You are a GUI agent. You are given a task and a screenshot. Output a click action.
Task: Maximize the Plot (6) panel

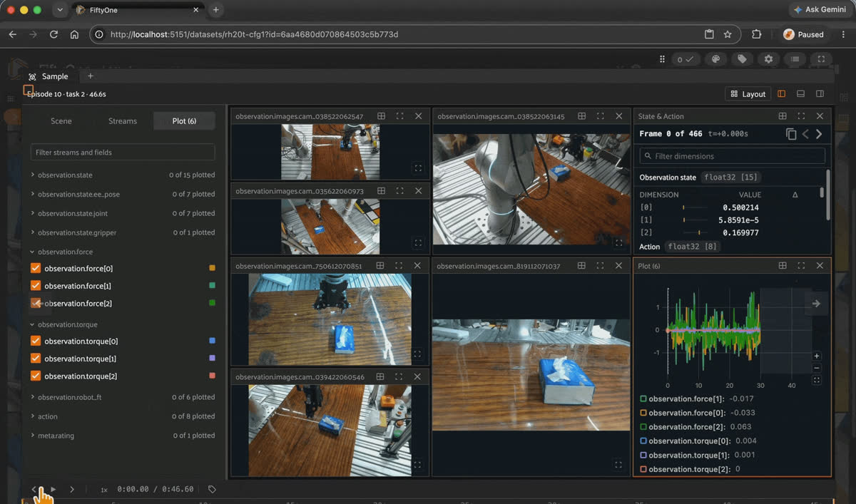pos(801,266)
